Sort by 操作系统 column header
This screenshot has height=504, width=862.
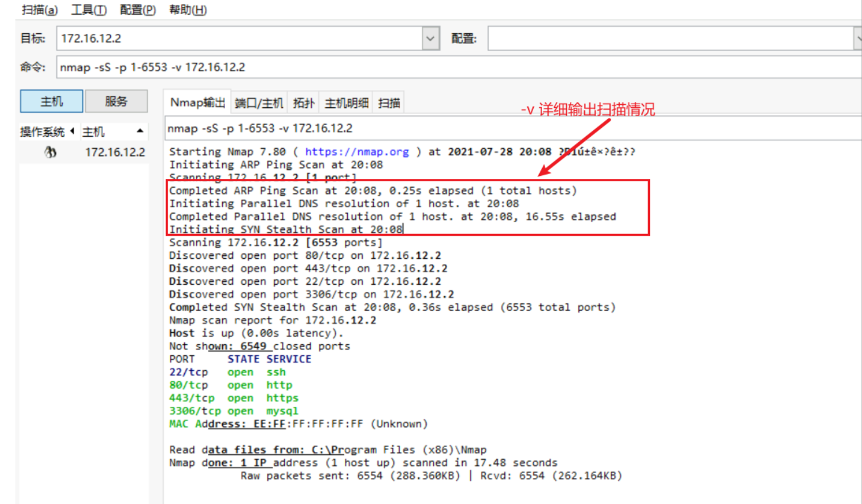click(43, 131)
